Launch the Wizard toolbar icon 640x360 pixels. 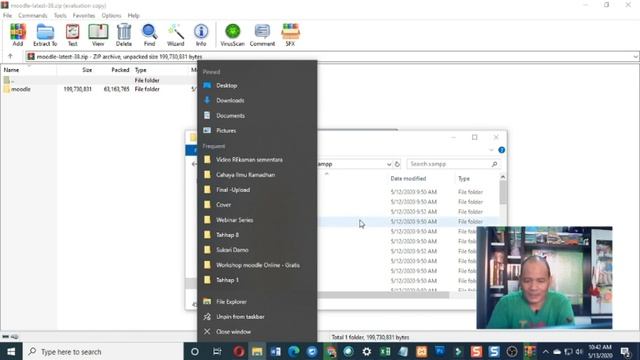coord(176,35)
